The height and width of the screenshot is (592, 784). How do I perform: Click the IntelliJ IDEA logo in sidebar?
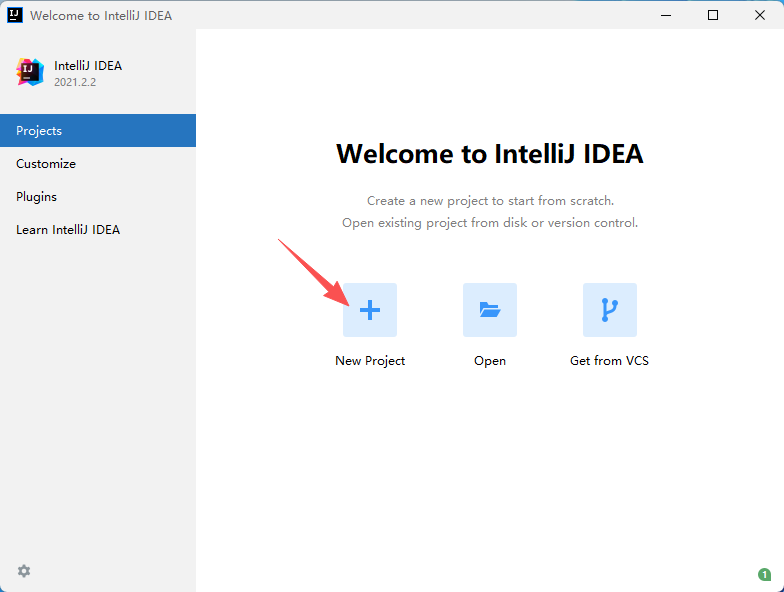point(30,72)
